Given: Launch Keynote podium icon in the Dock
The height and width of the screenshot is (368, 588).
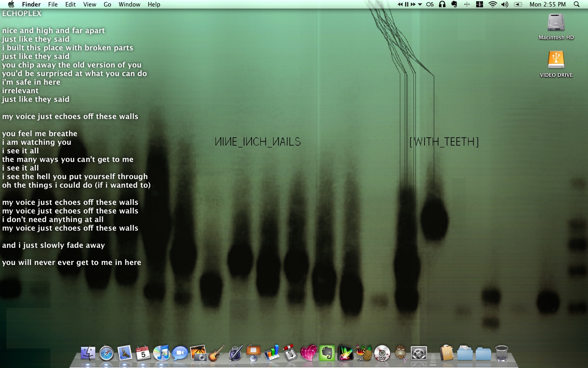Looking at the screenshot, I should click(254, 353).
